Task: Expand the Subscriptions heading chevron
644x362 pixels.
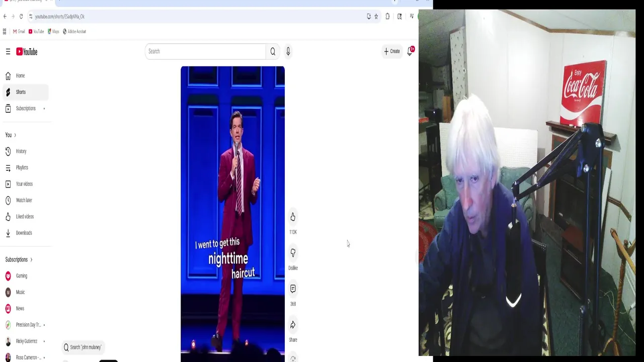Action: click(31, 260)
